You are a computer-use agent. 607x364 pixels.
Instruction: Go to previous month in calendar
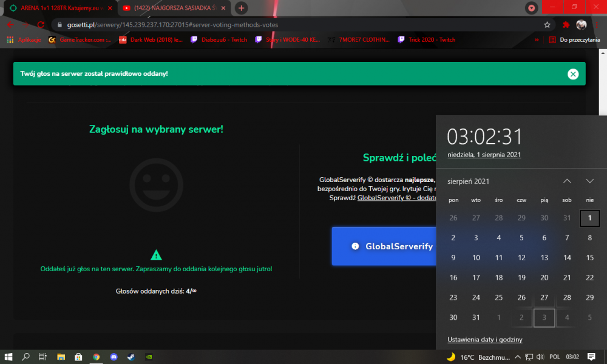[567, 181]
